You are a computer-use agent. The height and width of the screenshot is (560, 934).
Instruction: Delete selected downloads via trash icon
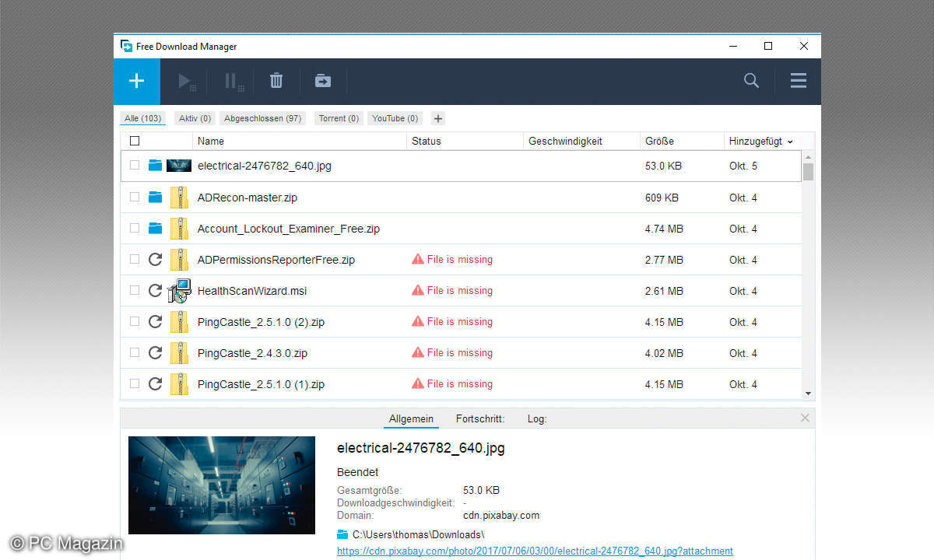[276, 81]
